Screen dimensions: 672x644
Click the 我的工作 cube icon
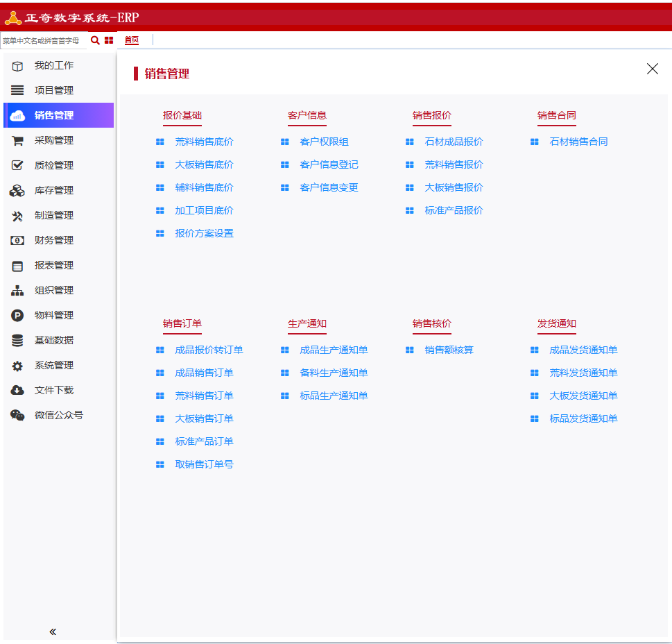17,66
